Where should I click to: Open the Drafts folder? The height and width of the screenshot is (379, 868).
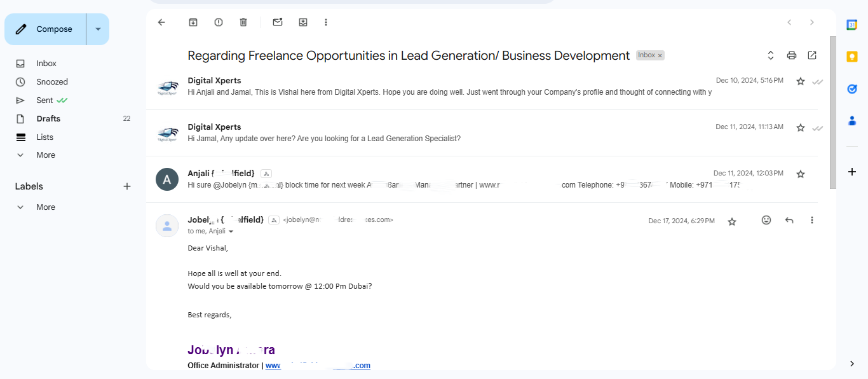[x=48, y=119]
